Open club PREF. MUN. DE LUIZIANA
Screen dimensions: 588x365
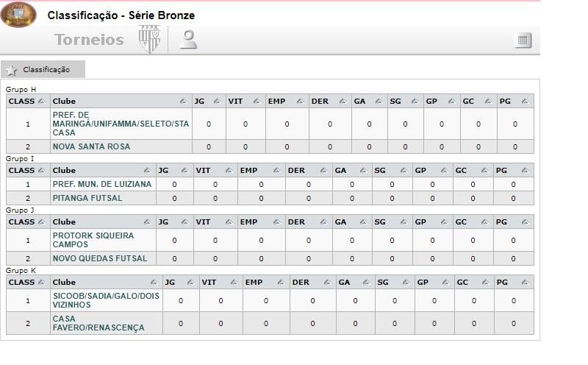pos(101,184)
